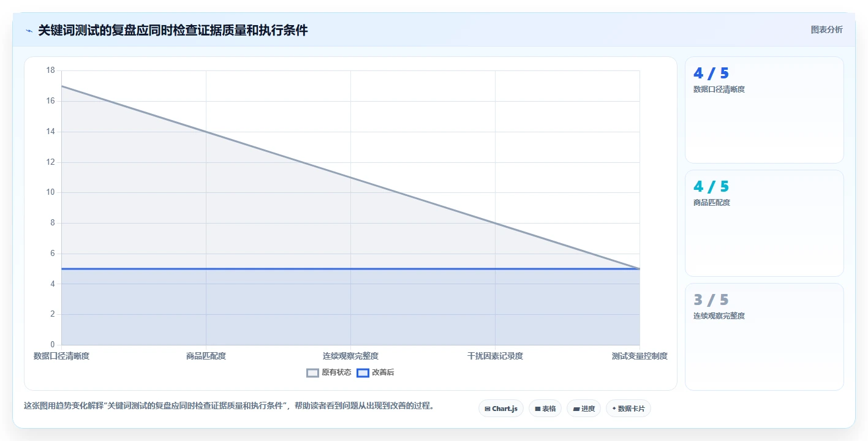Toggle the 改善后 legend entry
868x441 pixels.
(x=376, y=372)
